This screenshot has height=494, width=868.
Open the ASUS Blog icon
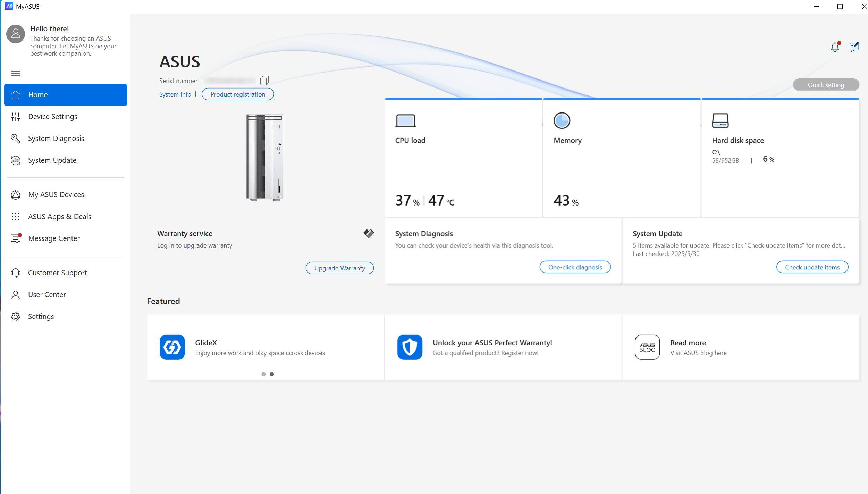point(647,347)
